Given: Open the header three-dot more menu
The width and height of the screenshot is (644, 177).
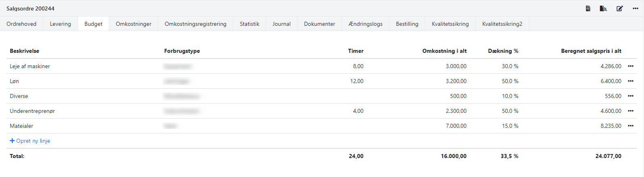Looking at the screenshot, I should click(635, 8).
